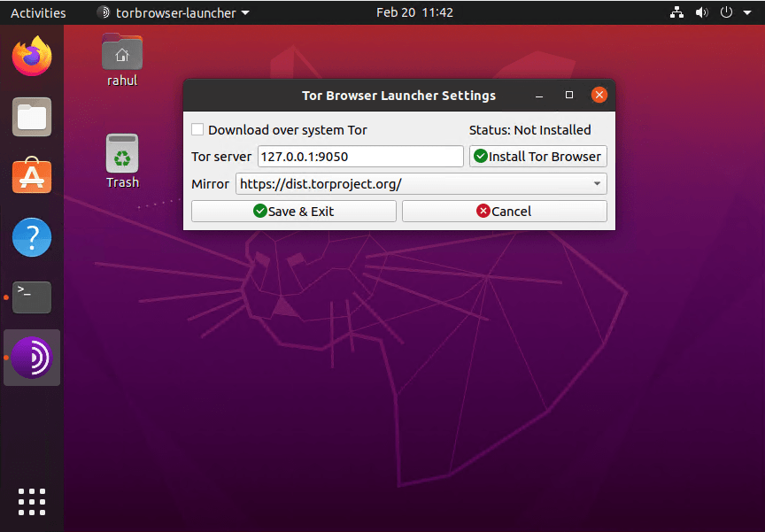Click the Tor server label
Screen dimensions: 765x532
221,157
